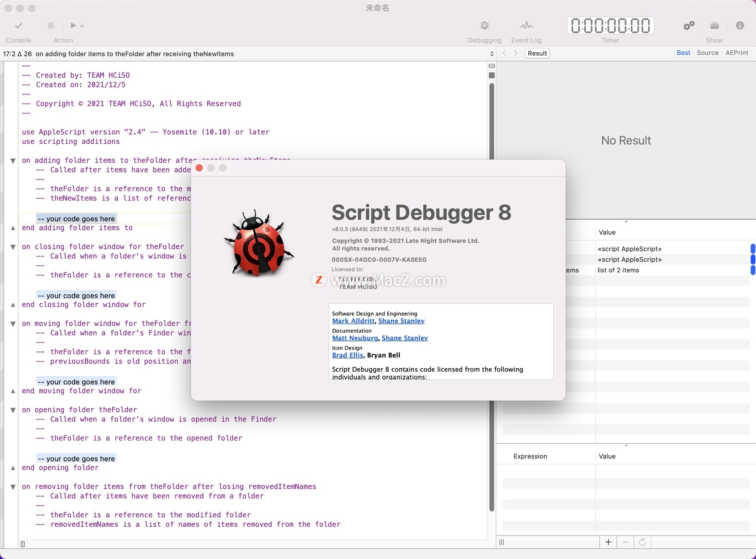Collapse at 'end moving folder window for' triangle
The image size is (756, 559).
point(13,391)
